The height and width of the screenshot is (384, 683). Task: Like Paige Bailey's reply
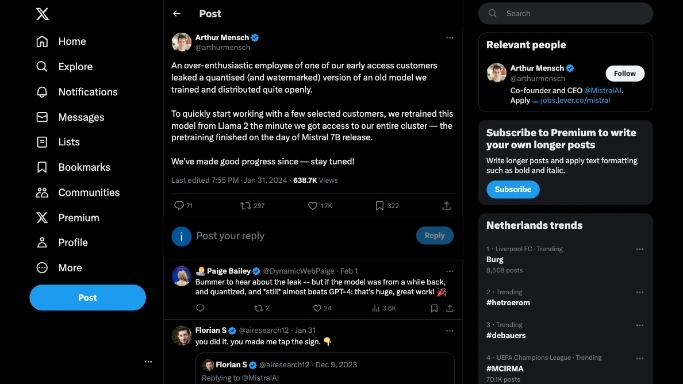(317, 308)
